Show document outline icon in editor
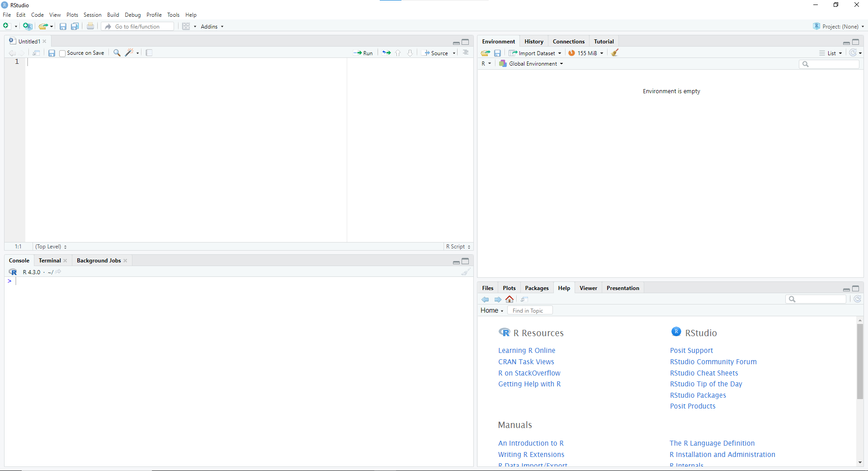868x471 pixels. tap(466, 52)
